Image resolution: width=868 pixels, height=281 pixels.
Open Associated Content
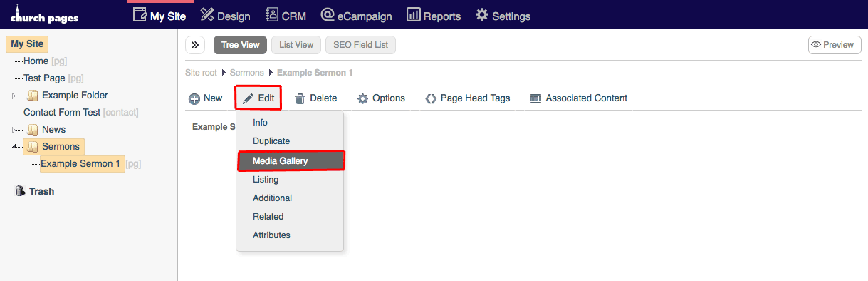tap(579, 98)
